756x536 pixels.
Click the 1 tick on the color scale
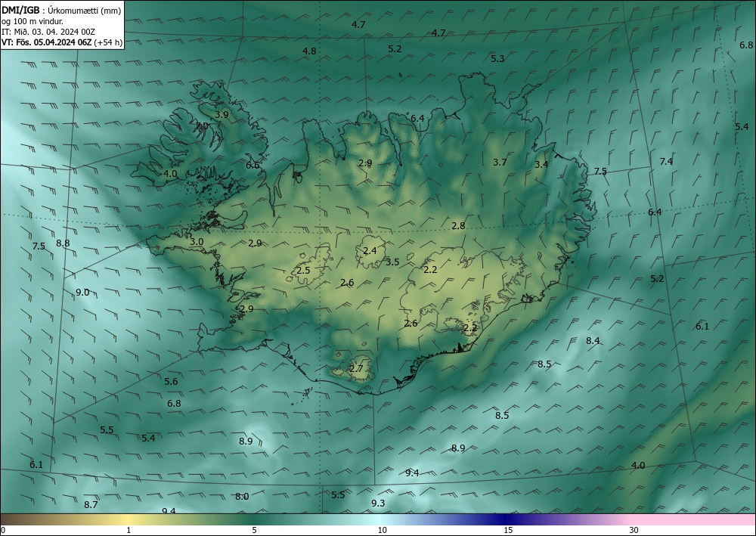coord(129,531)
